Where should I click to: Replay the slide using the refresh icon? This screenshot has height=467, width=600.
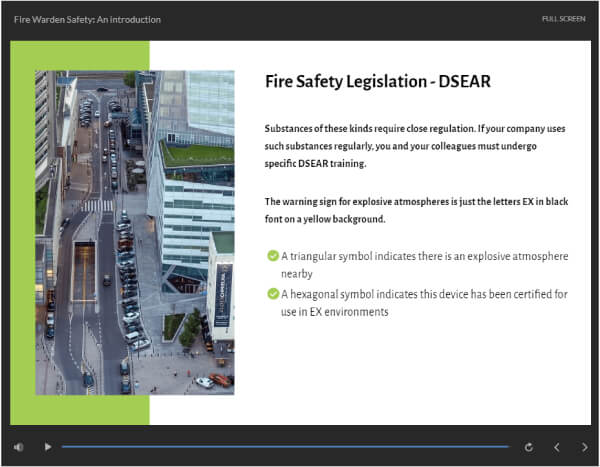[x=529, y=447]
